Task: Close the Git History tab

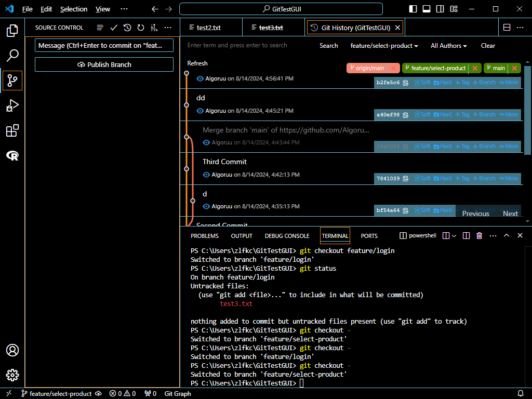Action: coord(397,28)
